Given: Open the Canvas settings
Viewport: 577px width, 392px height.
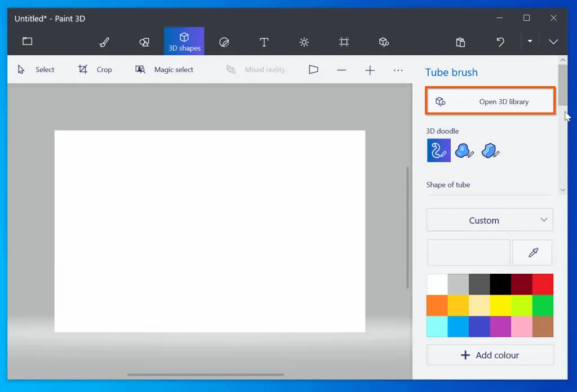Looking at the screenshot, I should (344, 42).
